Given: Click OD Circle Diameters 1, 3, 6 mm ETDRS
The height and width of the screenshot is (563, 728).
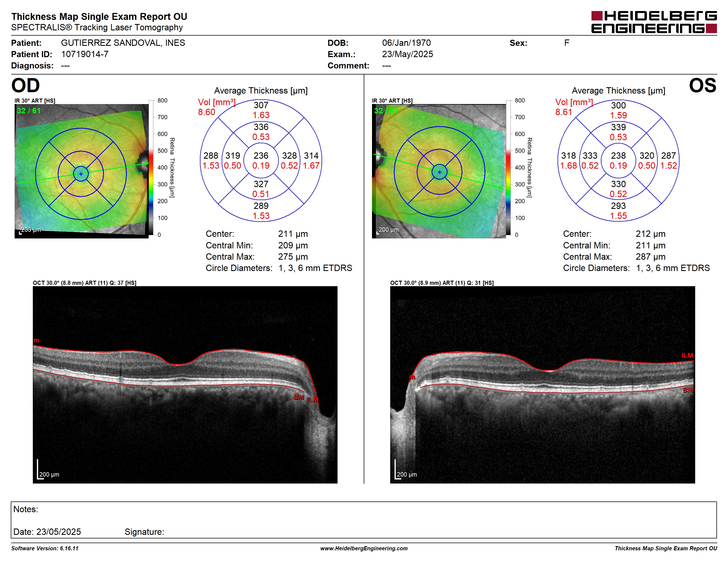Looking at the screenshot, I should 315,268.
